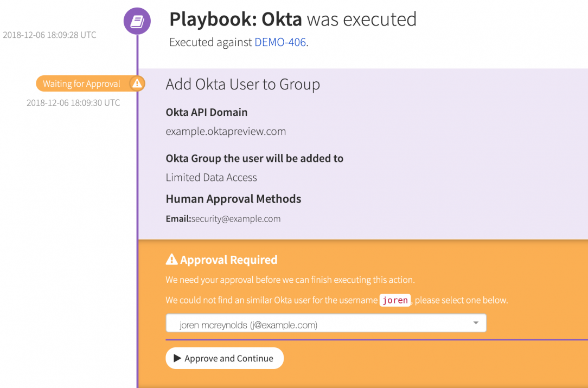Click the dropdown caret arrow of user selector
The image size is (588, 388).
[x=476, y=324]
